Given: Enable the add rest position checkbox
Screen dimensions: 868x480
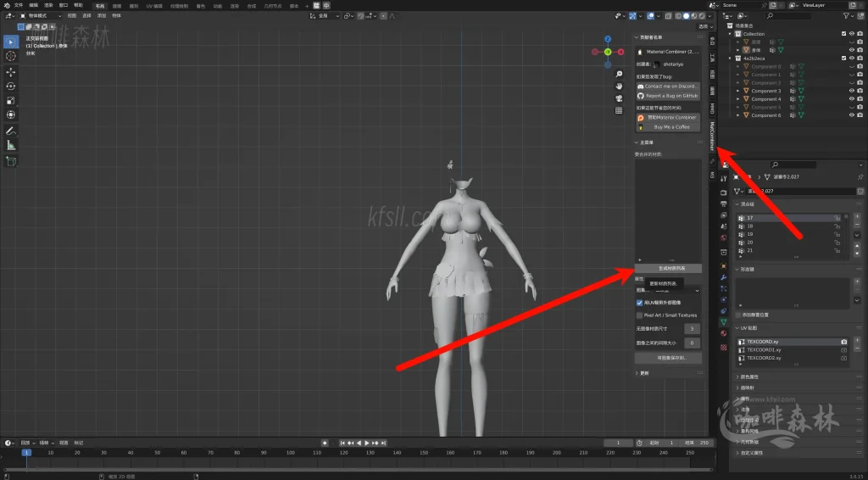Looking at the screenshot, I should tap(738, 315).
